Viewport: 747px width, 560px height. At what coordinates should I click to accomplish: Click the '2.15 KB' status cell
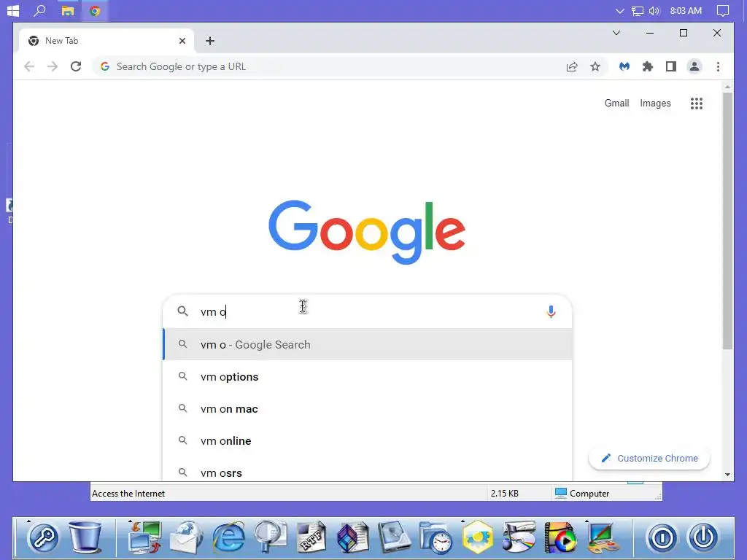tap(505, 494)
